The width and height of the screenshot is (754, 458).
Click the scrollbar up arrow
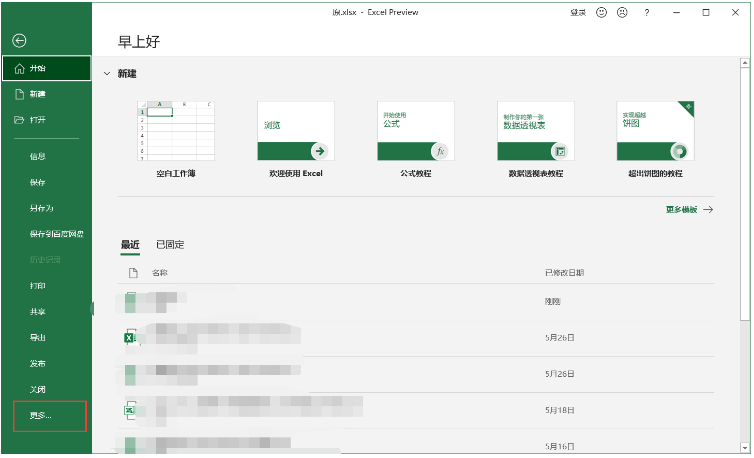(x=745, y=63)
